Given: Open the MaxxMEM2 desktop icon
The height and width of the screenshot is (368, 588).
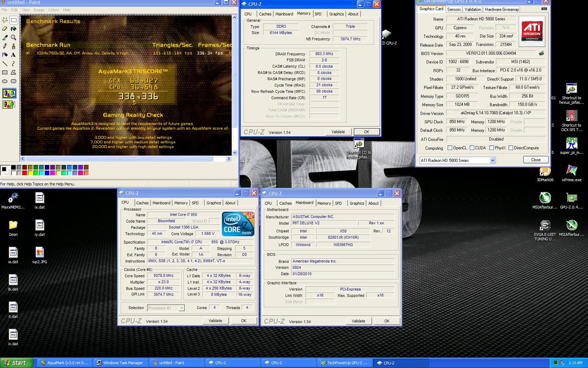Looking at the screenshot, I should tap(13, 201).
